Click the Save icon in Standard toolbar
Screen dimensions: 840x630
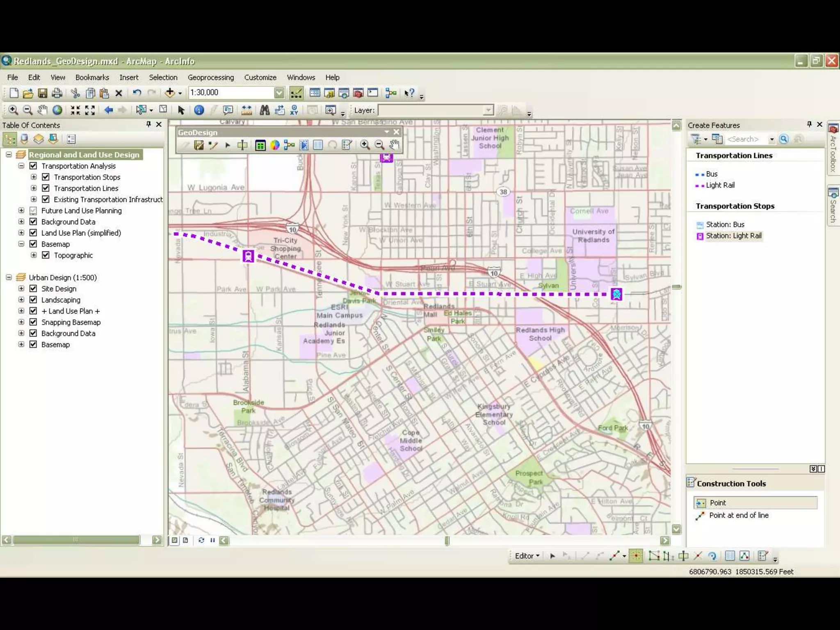point(42,93)
